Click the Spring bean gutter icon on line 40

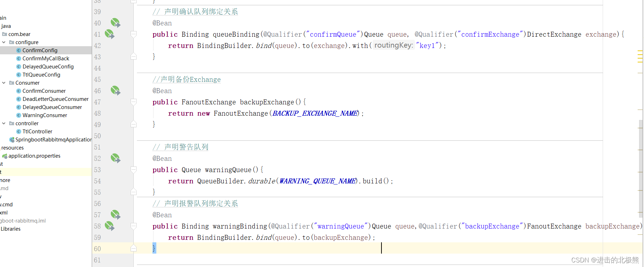pos(115,23)
